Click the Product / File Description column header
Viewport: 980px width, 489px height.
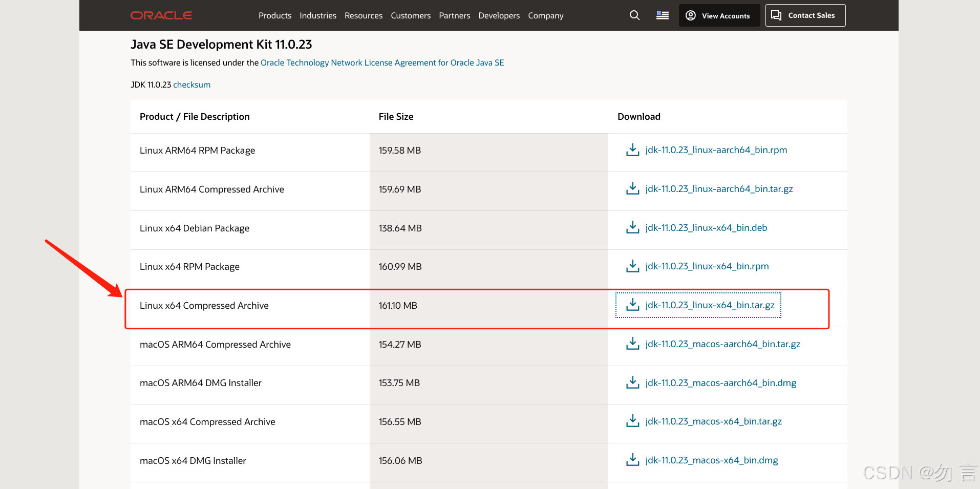[x=195, y=117]
